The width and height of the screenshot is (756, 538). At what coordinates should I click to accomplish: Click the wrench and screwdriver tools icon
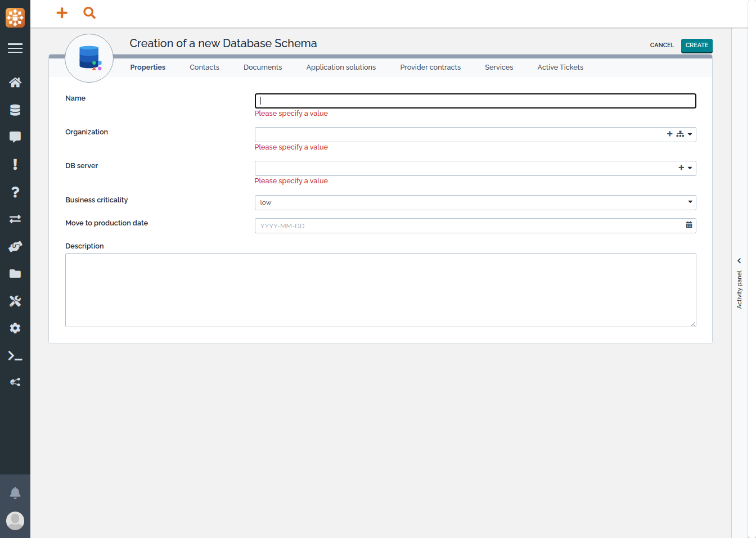(15, 301)
